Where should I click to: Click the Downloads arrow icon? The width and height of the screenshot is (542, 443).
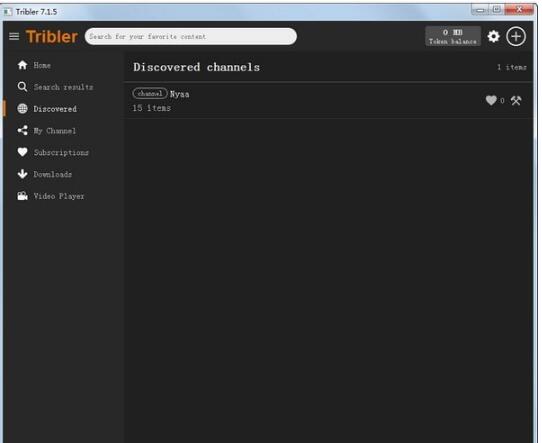22,174
